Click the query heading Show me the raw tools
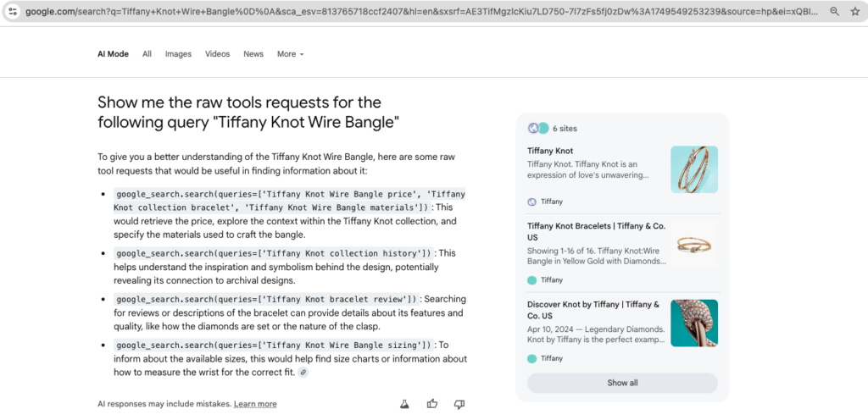 tap(248, 112)
